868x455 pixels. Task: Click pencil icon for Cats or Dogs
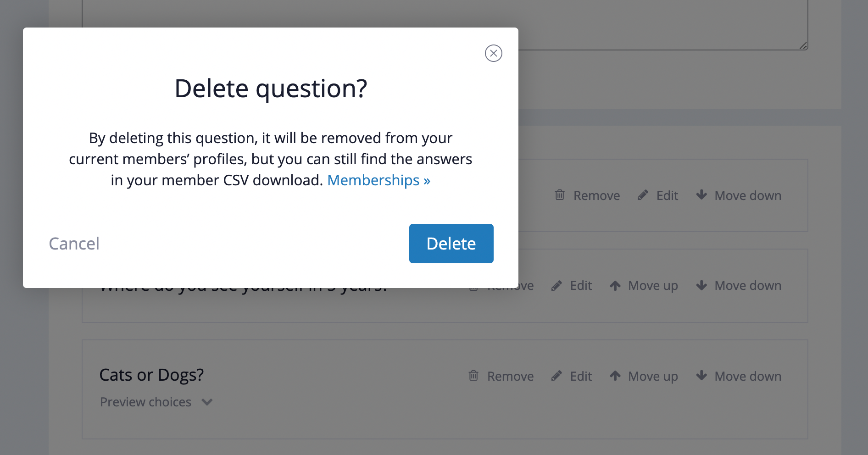[556, 376]
